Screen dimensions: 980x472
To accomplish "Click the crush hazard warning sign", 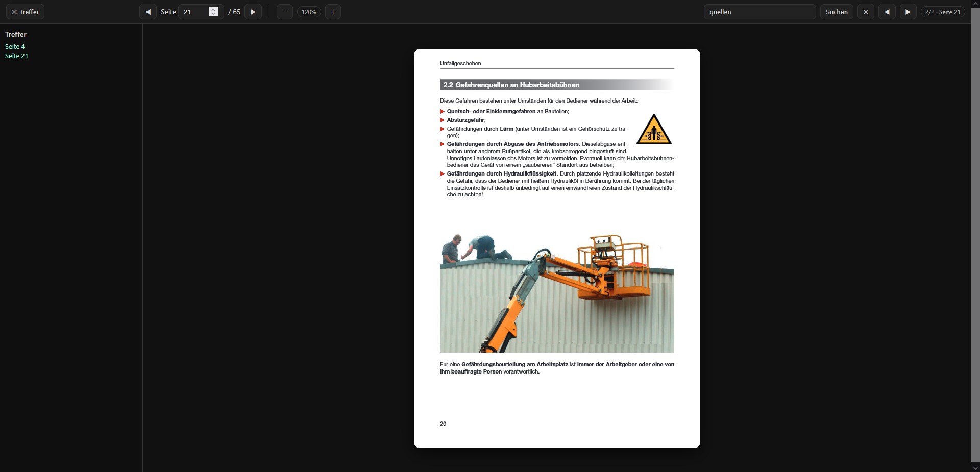I will click(654, 130).
